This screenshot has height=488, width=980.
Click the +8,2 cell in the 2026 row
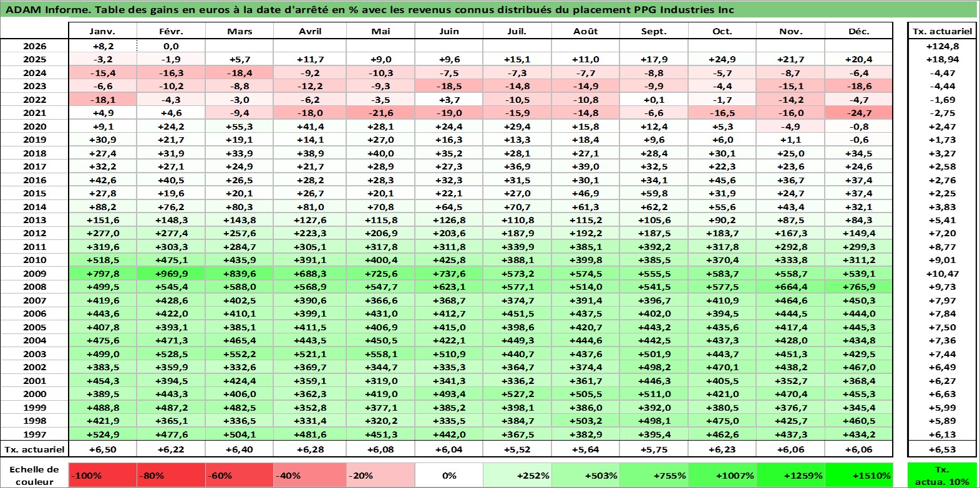(102, 46)
